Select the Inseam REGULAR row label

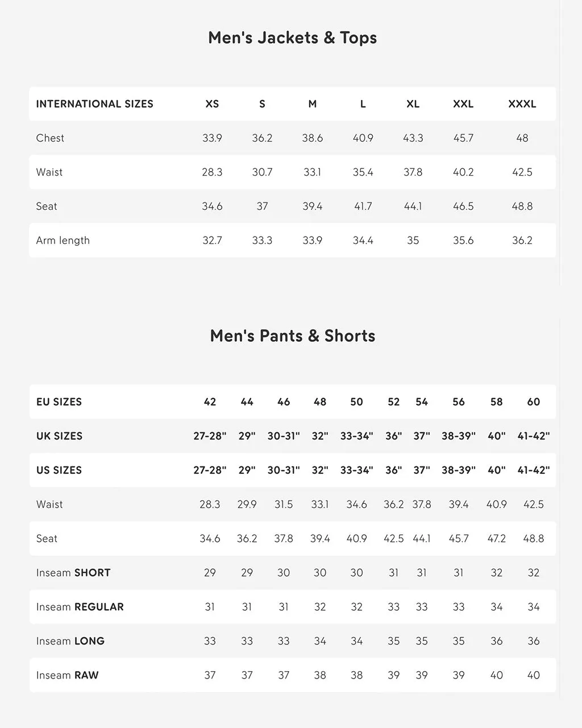tap(80, 607)
